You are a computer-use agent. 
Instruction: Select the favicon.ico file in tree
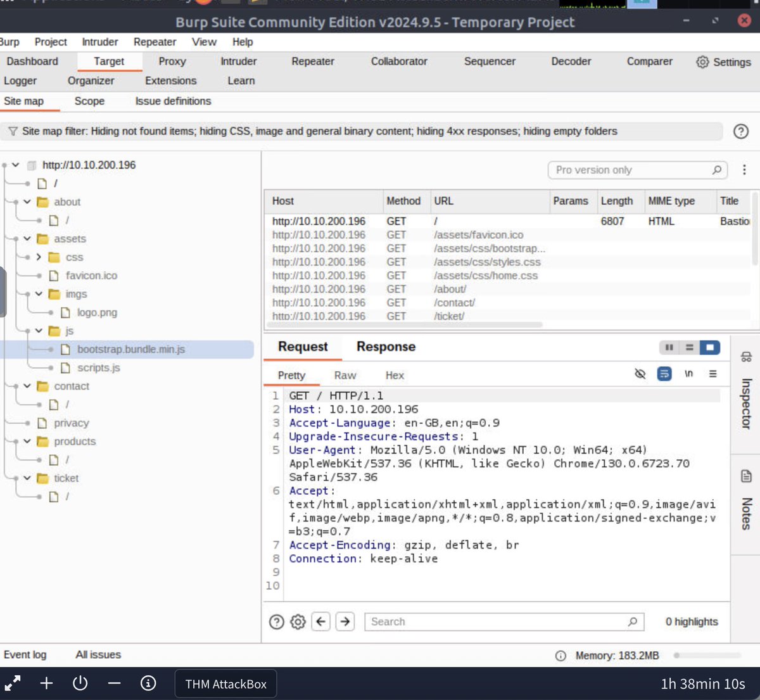pos(91,276)
